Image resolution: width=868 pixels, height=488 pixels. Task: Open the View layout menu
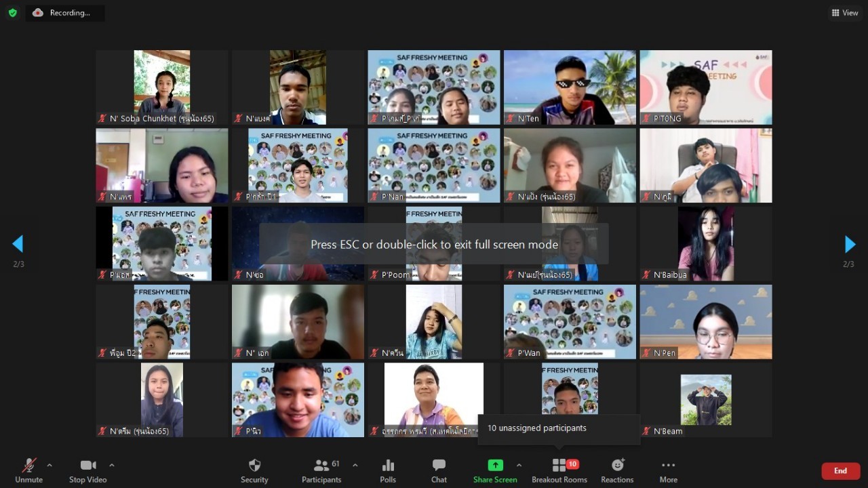(845, 13)
